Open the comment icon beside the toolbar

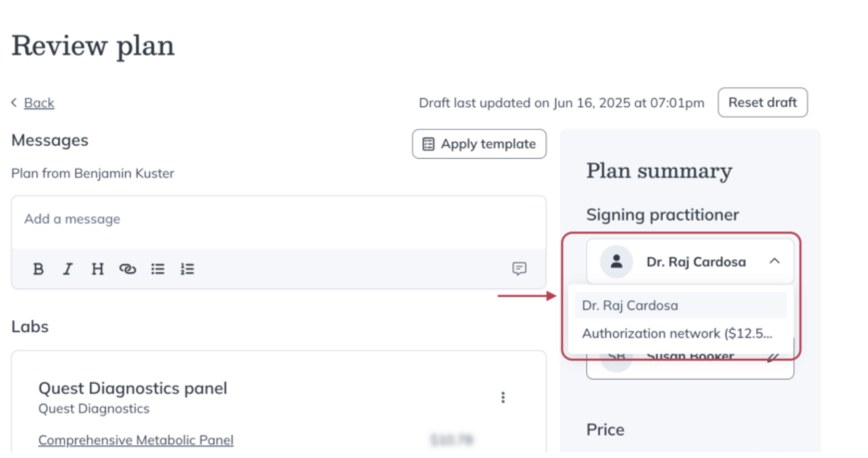[519, 269]
